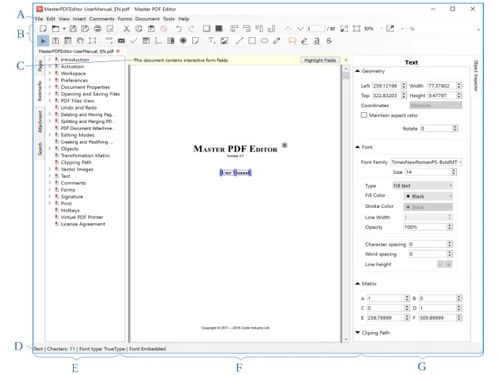Click the Save As icon

[x=85, y=29]
